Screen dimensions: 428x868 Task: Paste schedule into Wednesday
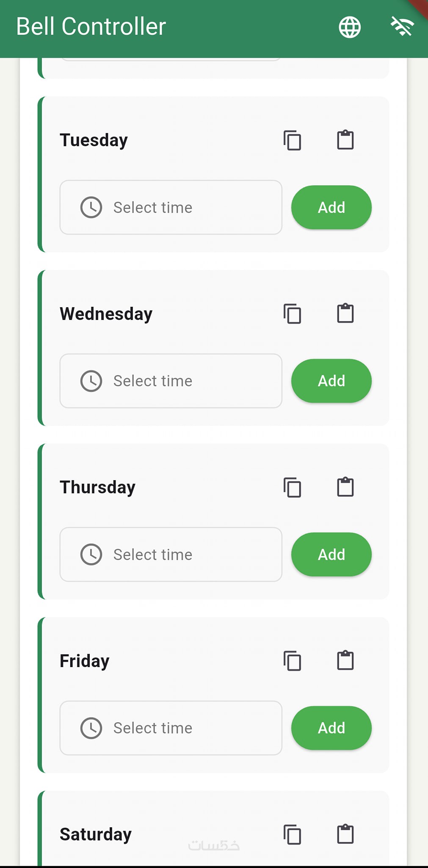click(x=345, y=314)
